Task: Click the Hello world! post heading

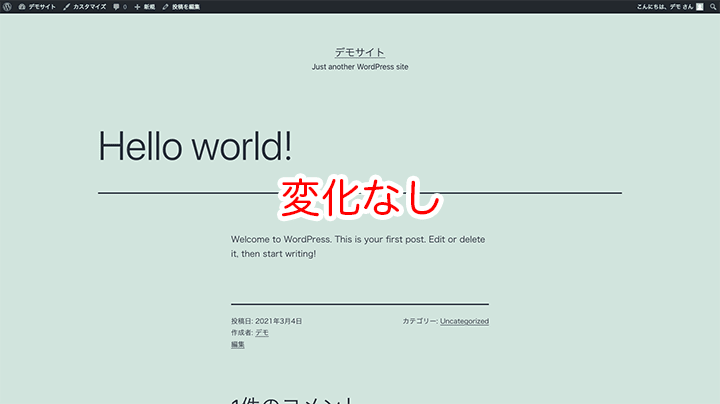Action: click(x=195, y=146)
